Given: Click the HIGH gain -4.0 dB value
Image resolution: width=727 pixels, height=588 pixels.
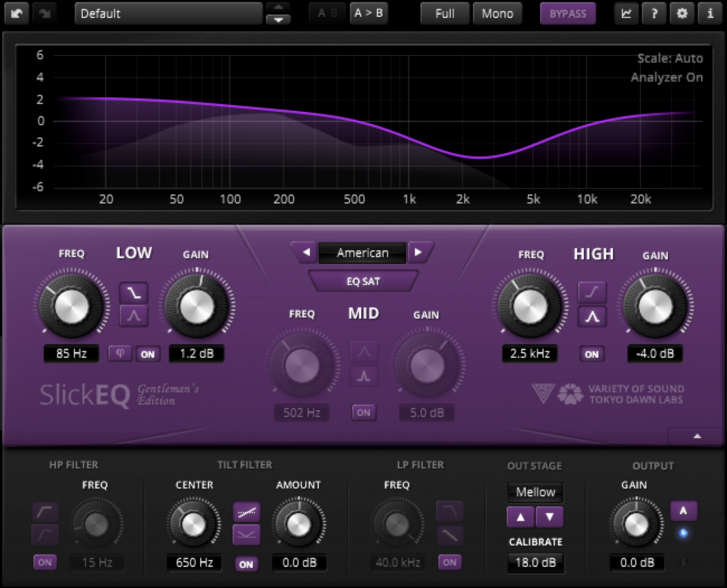Looking at the screenshot, I should coord(655,353).
